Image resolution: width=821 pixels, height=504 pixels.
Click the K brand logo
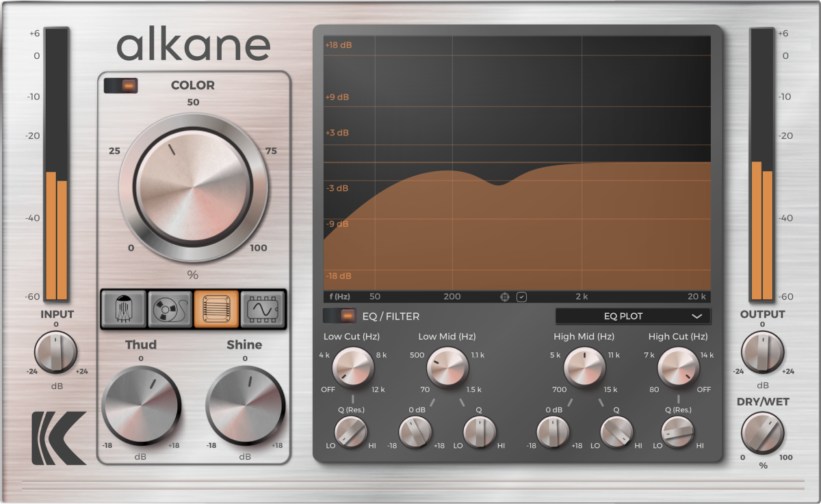[x=59, y=438]
